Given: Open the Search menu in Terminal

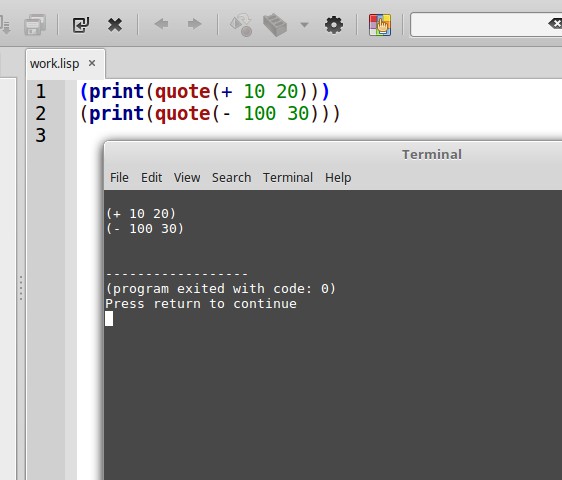Looking at the screenshot, I should pos(232,177).
